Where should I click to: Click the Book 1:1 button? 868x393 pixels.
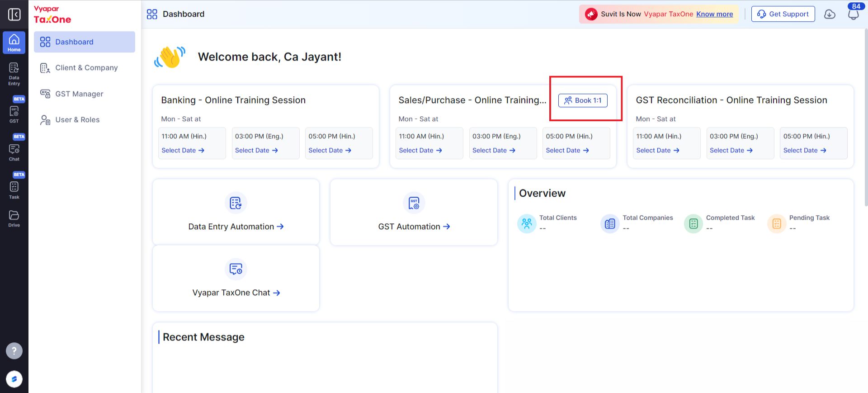[x=583, y=100]
